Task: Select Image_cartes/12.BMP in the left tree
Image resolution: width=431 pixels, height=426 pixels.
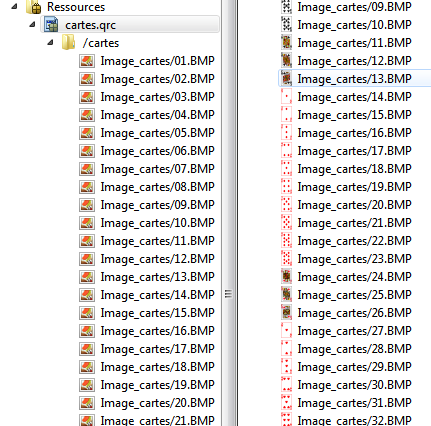Action: click(157, 259)
